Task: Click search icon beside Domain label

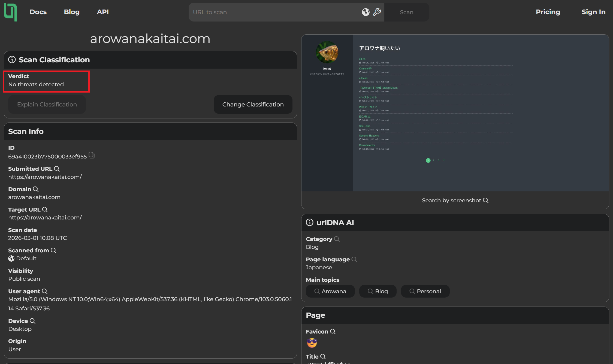Action: coord(36,189)
